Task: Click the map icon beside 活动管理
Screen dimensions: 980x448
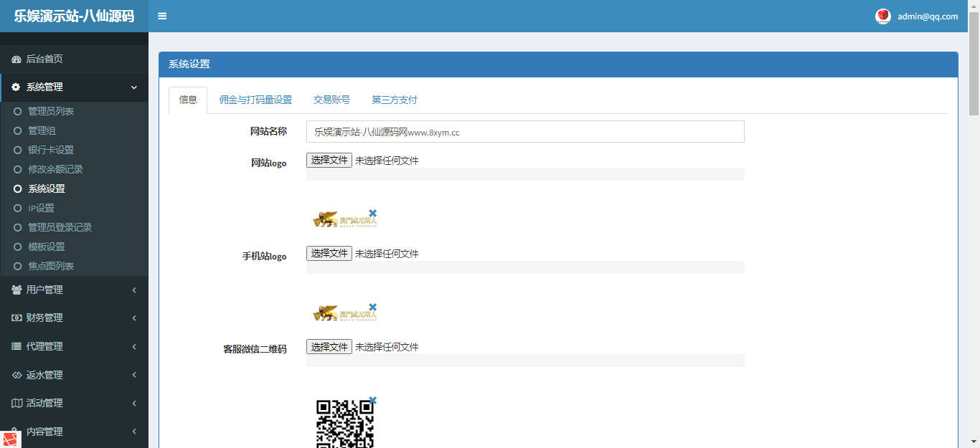Action: (x=17, y=403)
